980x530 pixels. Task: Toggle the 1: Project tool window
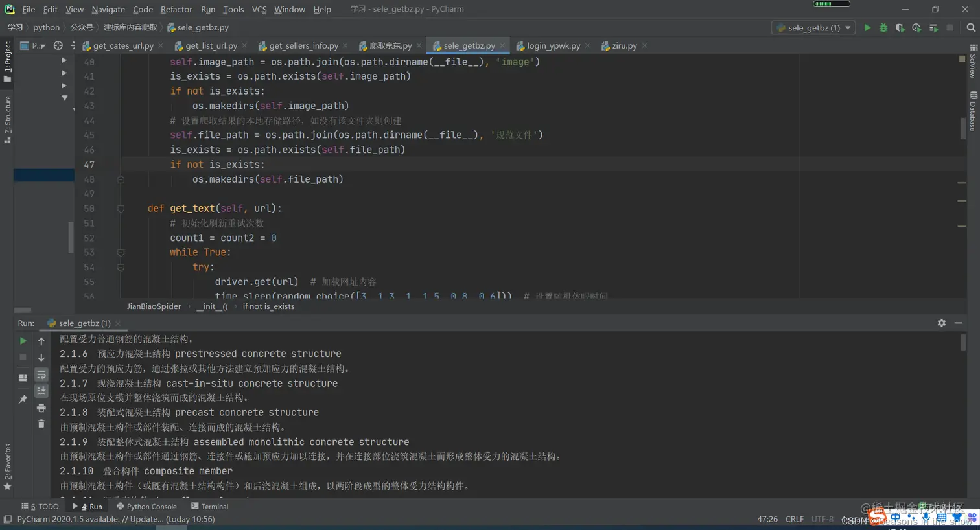pos(8,62)
